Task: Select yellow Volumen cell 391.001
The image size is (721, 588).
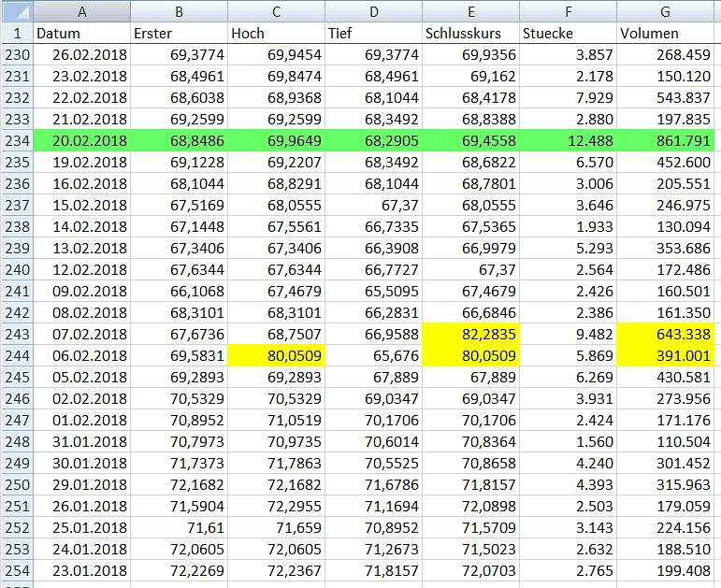Action: 666,356
